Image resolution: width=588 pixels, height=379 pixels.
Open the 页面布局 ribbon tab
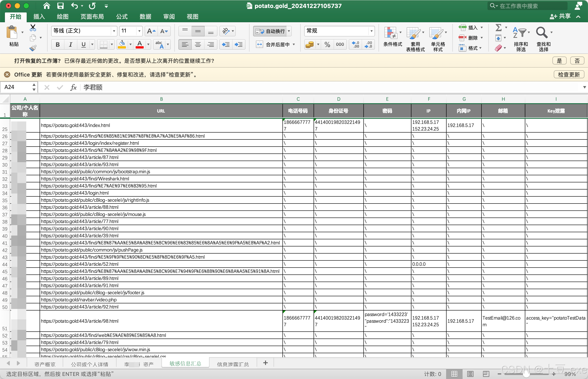pyautogui.click(x=92, y=16)
